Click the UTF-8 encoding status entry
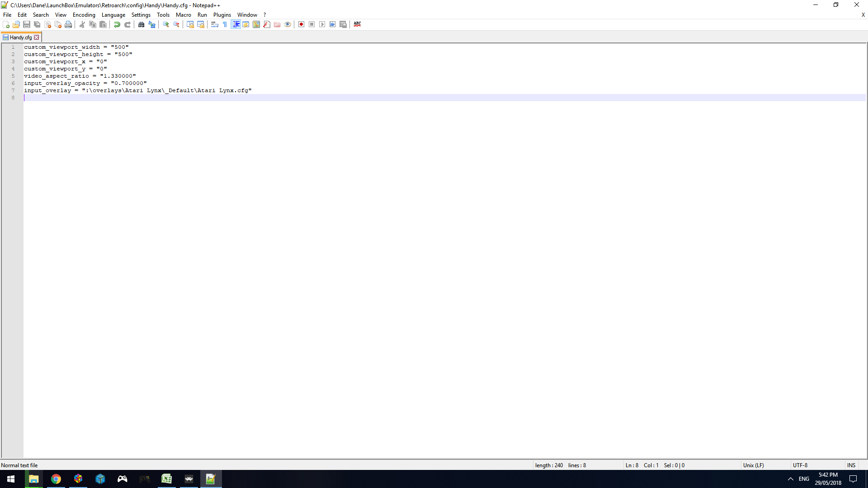Screen dimensions: 868x488 tap(800, 465)
